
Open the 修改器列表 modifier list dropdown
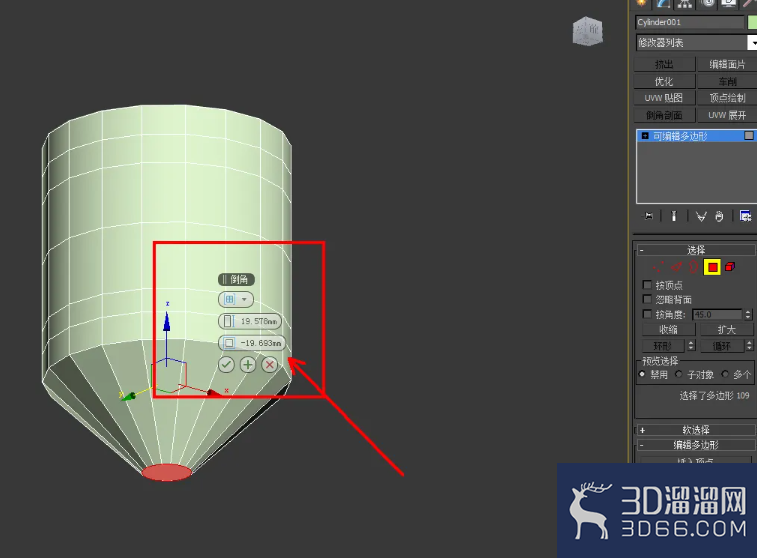tap(696, 42)
